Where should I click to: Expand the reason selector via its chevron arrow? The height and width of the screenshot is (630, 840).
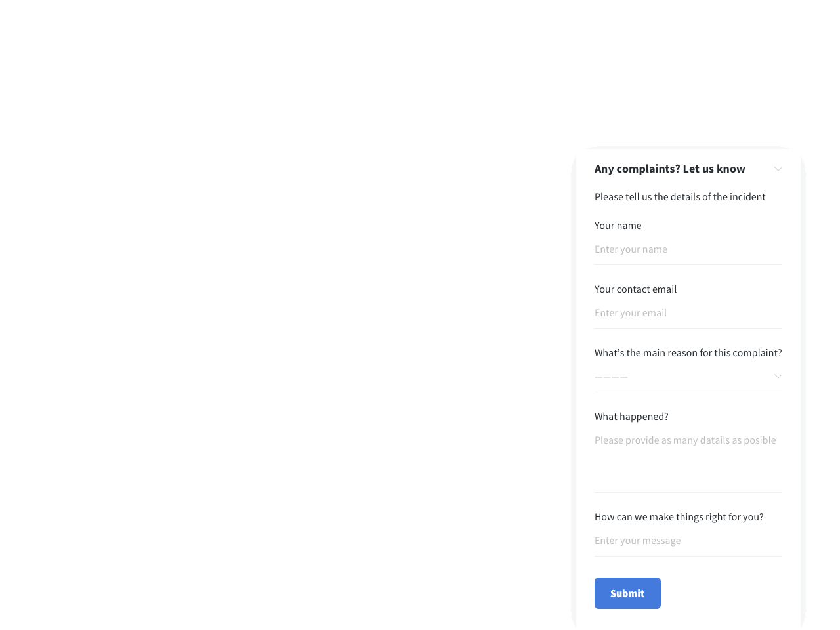pyautogui.click(x=777, y=375)
